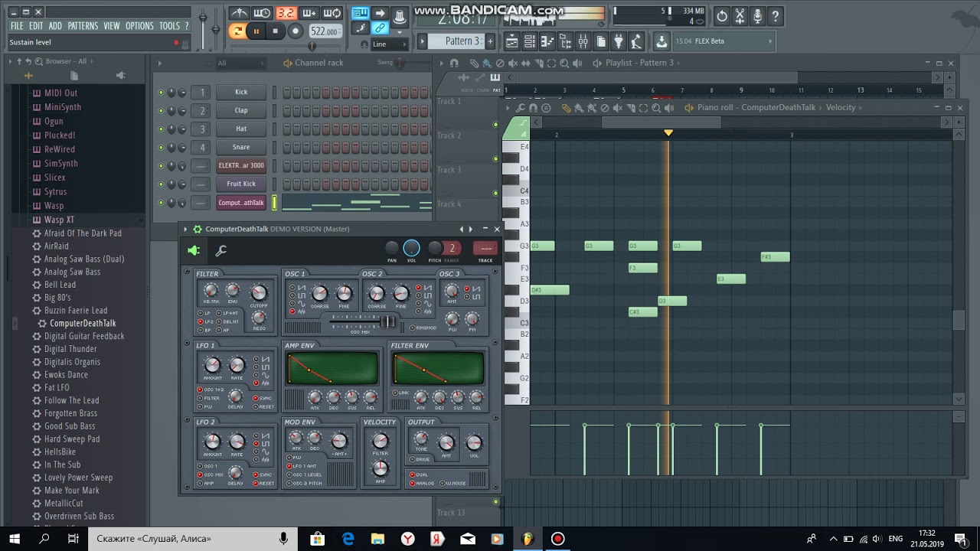Pause playback with the pause button

click(x=256, y=31)
